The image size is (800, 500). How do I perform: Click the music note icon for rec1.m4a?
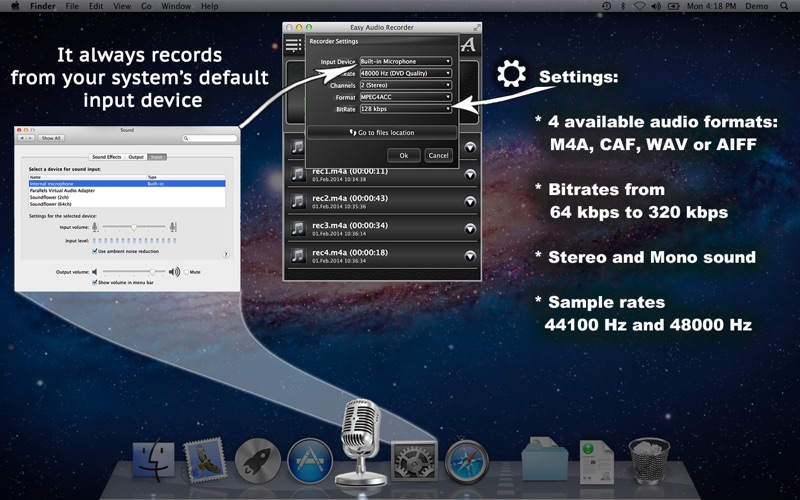pyautogui.click(x=297, y=174)
